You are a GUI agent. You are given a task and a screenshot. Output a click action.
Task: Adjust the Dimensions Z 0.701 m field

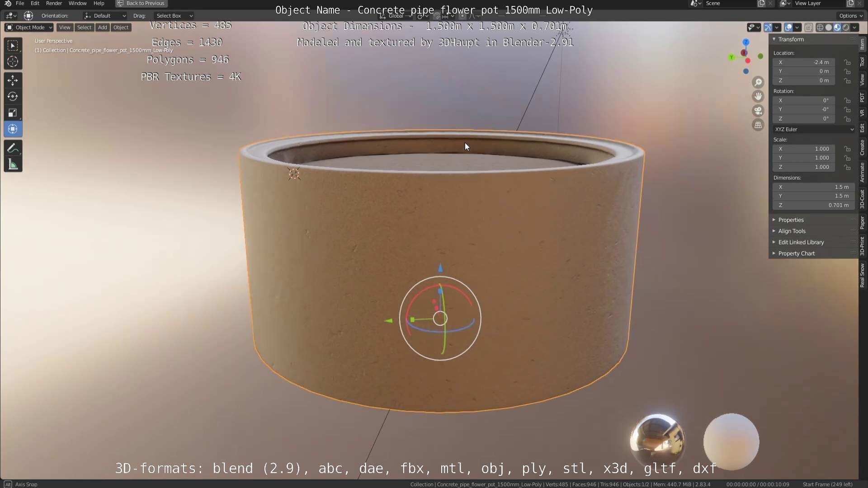(x=814, y=205)
